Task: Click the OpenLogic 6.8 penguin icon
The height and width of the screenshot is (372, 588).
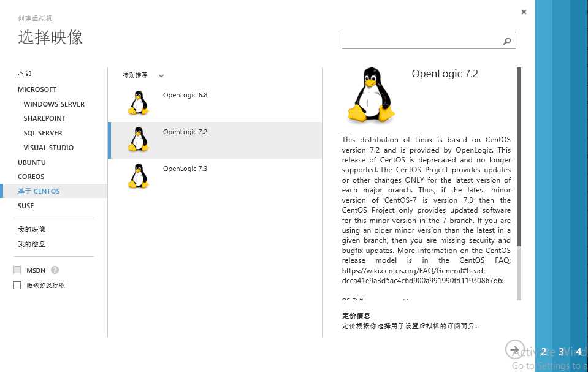Action: (x=139, y=103)
